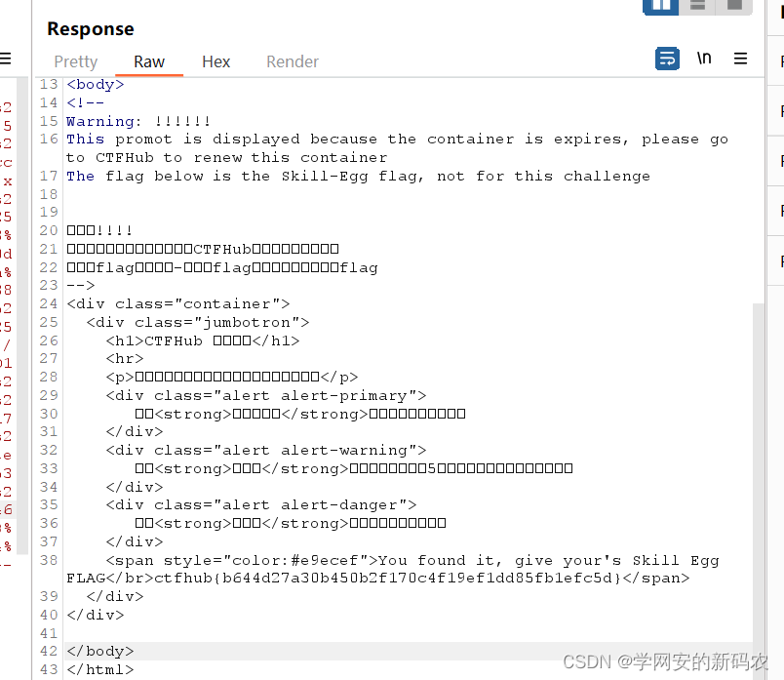Click the alert-danger div line

pos(261,504)
